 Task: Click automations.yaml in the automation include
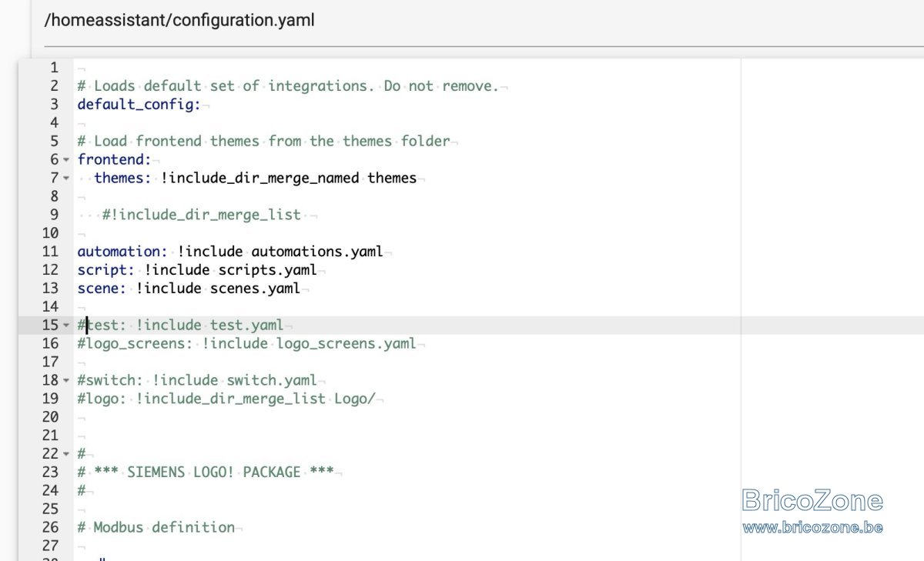(x=317, y=252)
